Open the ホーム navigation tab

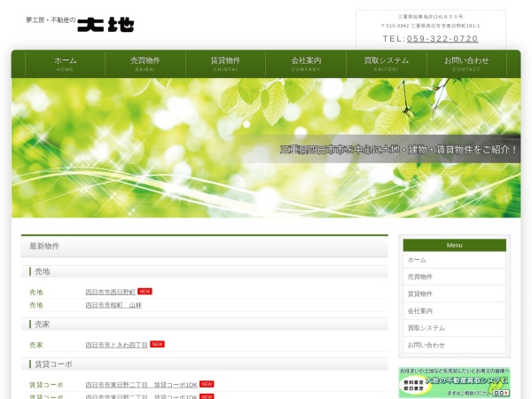(x=65, y=64)
